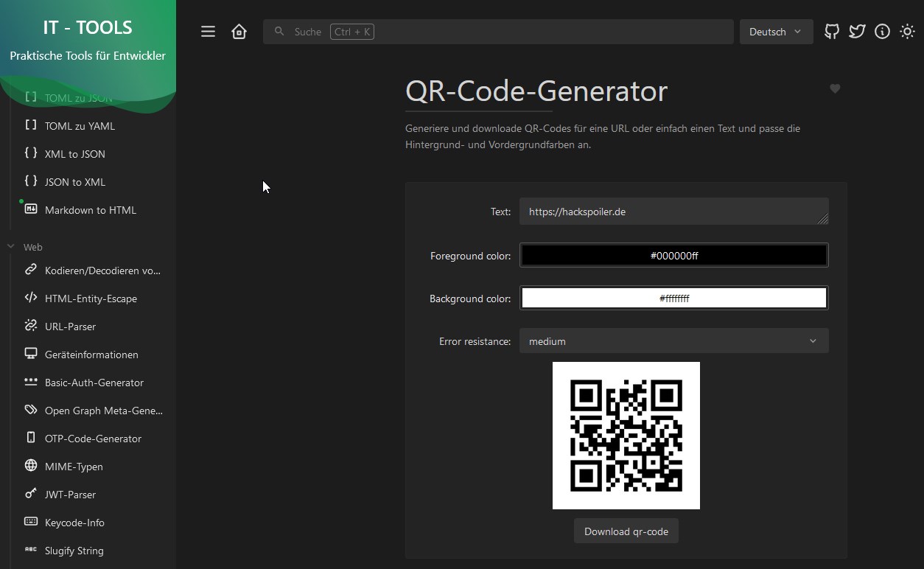Click JWT-Parser key icon
Image resolution: width=924 pixels, height=569 pixels.
coord(31,494)
